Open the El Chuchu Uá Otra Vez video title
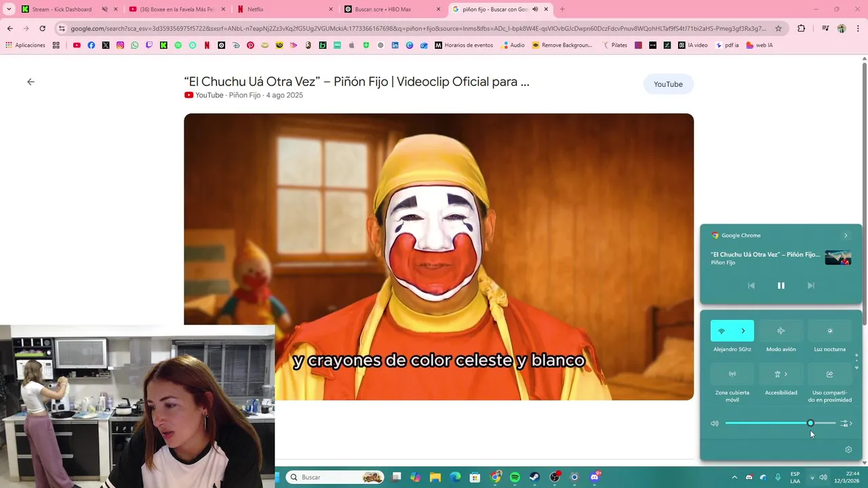This screenshot has width=868, height=488. click(x=357, y=81)
